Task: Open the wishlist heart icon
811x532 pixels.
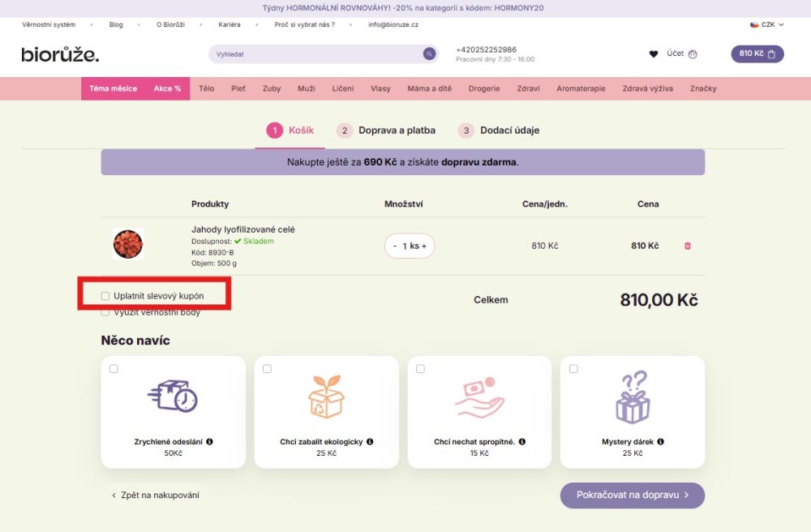Action: 654,54
